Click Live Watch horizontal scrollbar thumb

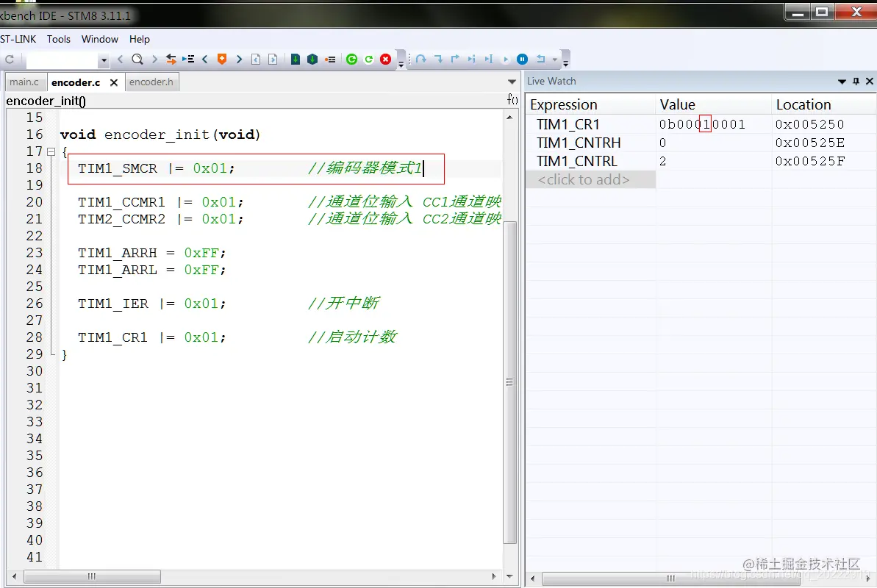pyautogui.click(x=670, y=578)
